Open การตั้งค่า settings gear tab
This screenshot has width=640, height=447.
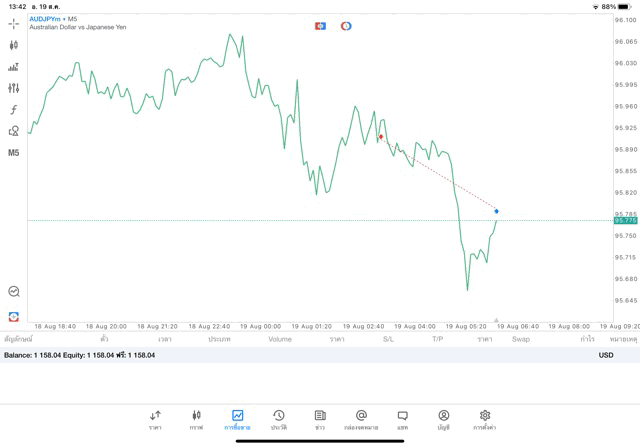[485, 419]
